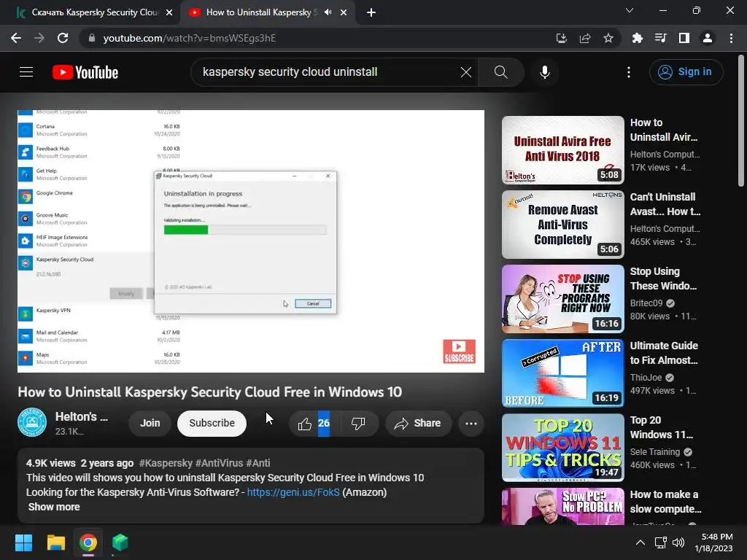
Task: Click 'Ultimate Guide to Fix Almost' title
Action: click(x=664, y=353)
